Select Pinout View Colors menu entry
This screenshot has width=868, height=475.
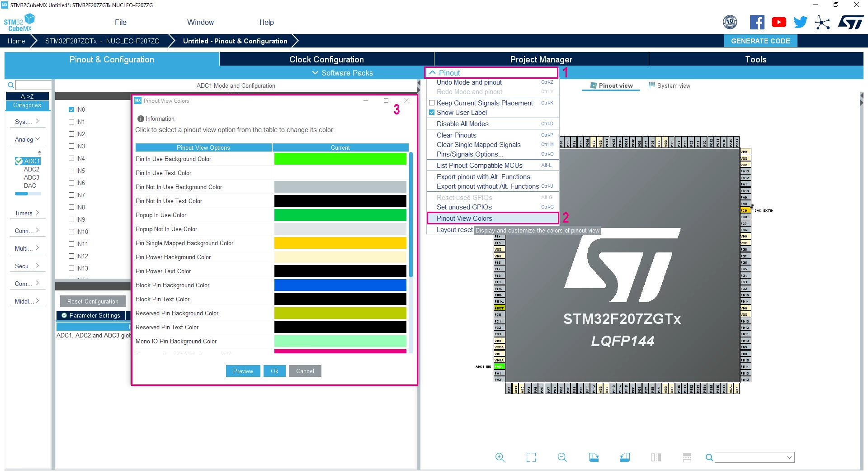click(x=493, y=218)
